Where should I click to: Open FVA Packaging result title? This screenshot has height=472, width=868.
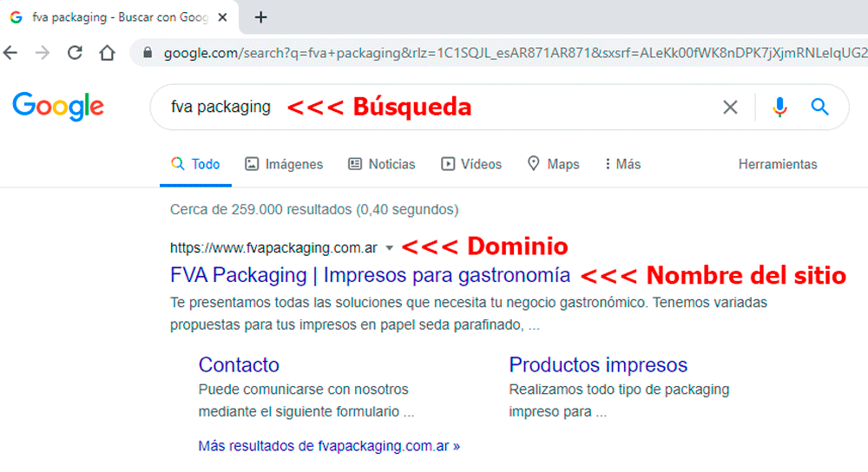tap(370, 275)
